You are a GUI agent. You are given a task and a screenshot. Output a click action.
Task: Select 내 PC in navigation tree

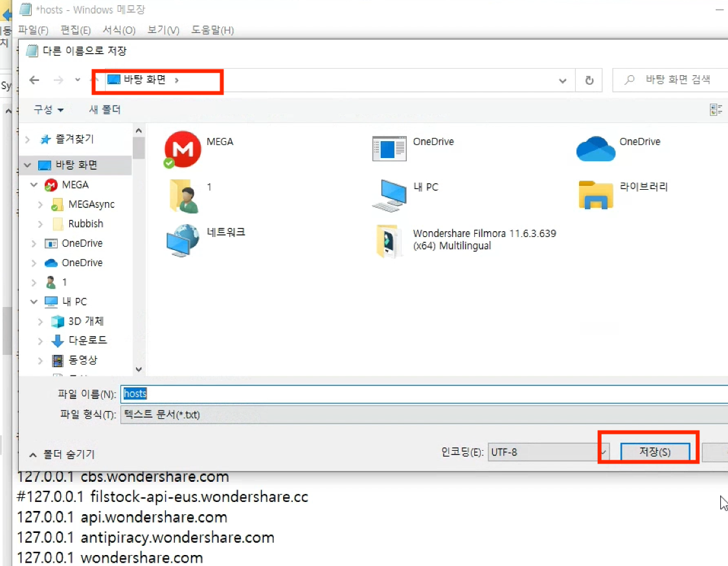pos(65,302)
